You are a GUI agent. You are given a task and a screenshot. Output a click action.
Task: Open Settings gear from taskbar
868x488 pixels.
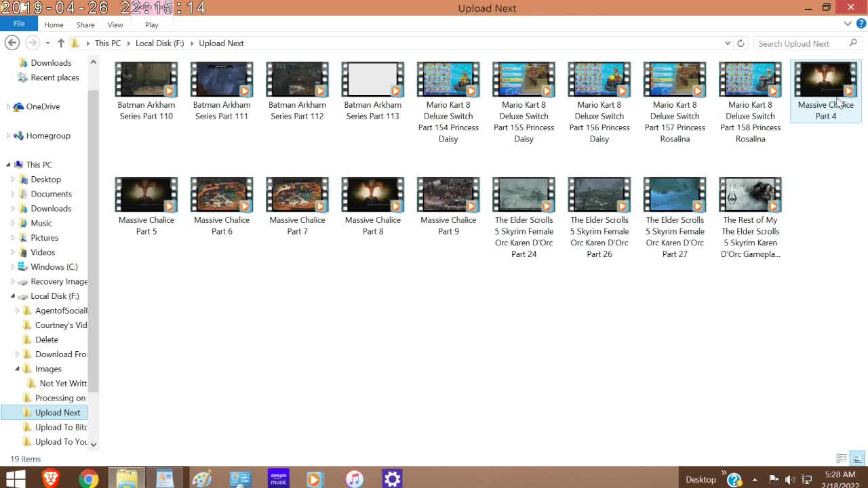point(392,479)
